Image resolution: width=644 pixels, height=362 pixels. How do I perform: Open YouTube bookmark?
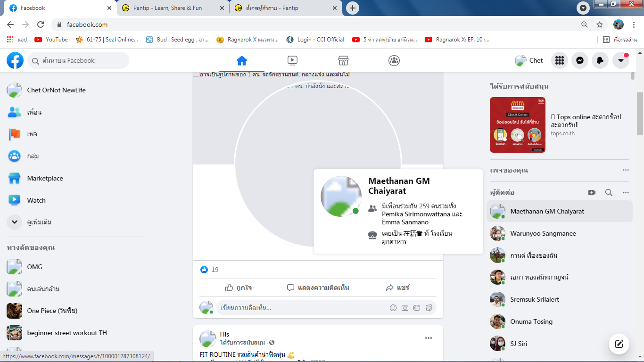(x=51, y=40)
